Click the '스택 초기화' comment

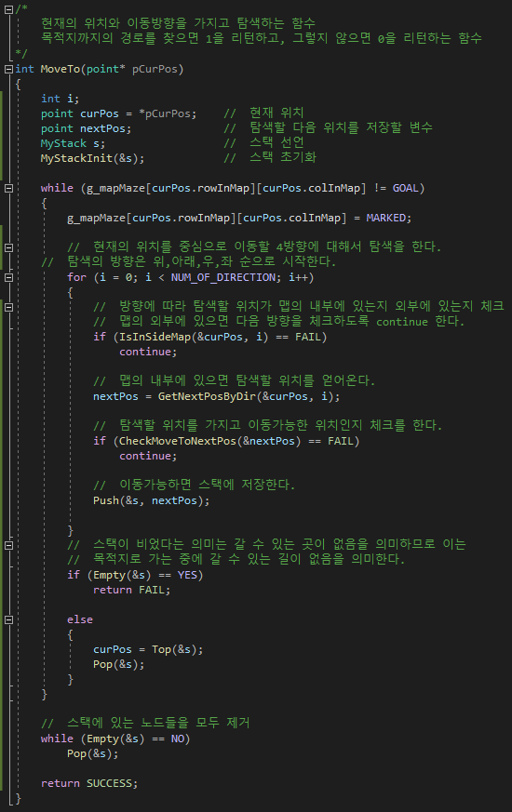point(270,157)
